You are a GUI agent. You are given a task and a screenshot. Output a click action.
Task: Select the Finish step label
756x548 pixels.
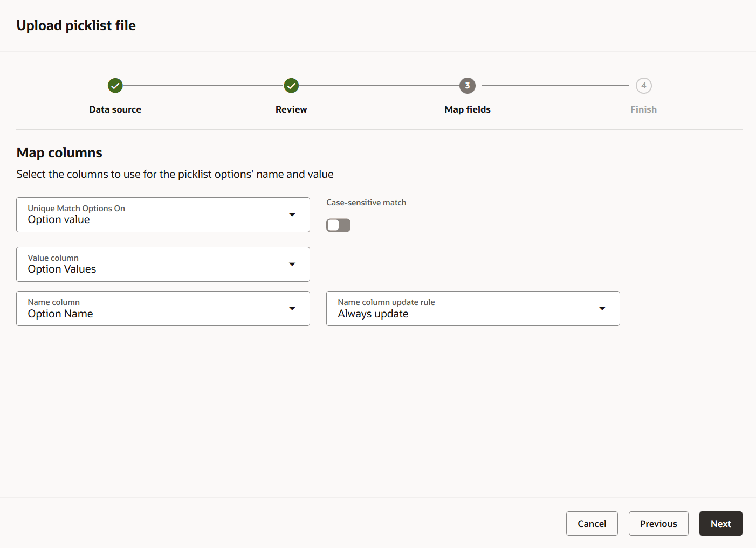click(x=643, y=109)
